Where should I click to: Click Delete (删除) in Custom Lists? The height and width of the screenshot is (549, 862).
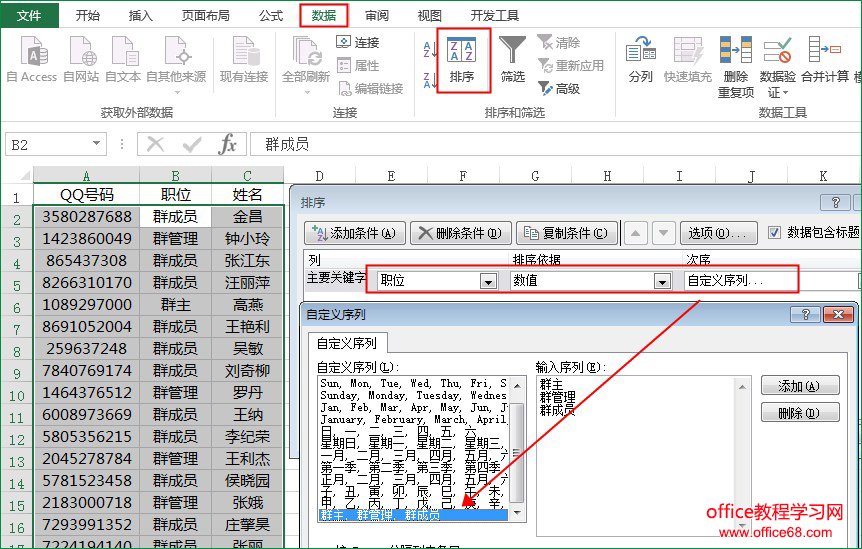coord(800,412)
